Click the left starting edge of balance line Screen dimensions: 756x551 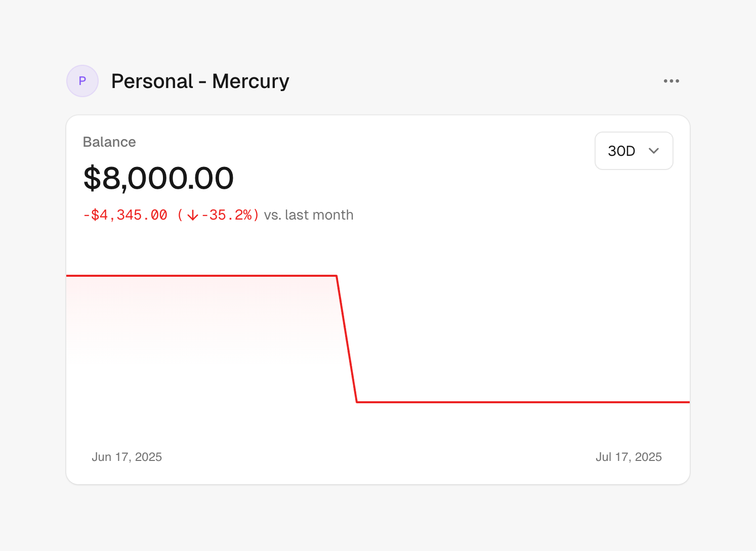(x=68, y=276)
